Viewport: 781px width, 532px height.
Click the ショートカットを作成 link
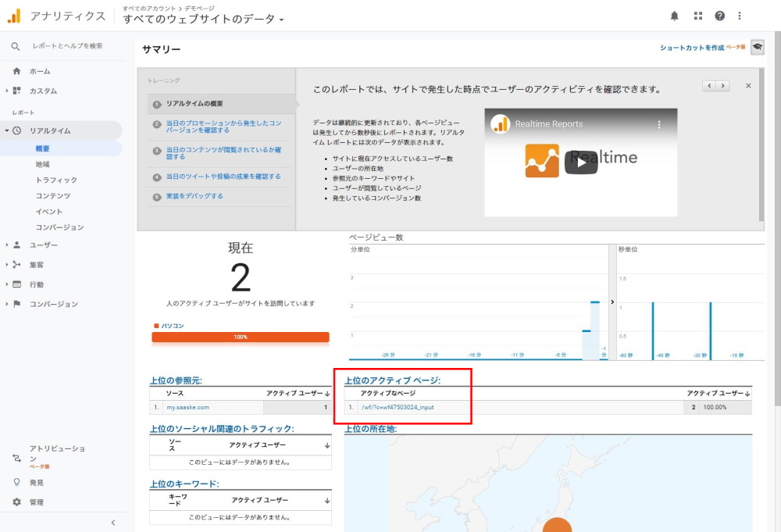pyautogui.click(x=692, y=48)
